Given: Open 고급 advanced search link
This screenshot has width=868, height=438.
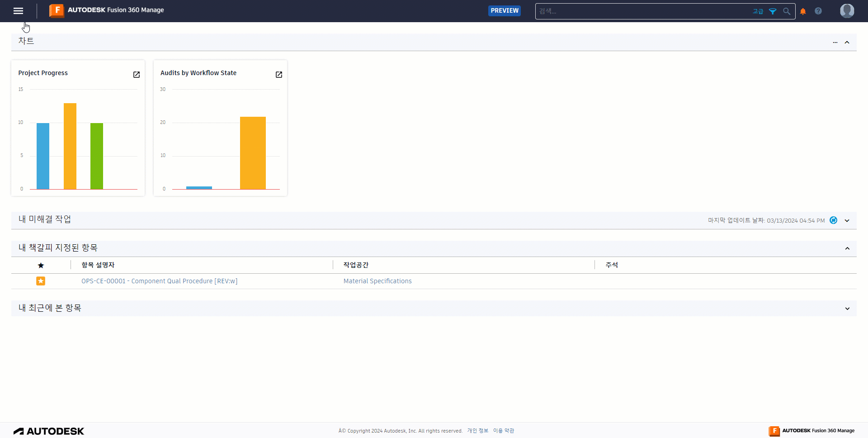Looking at the screenshot, I should click(x=758, y=11).
